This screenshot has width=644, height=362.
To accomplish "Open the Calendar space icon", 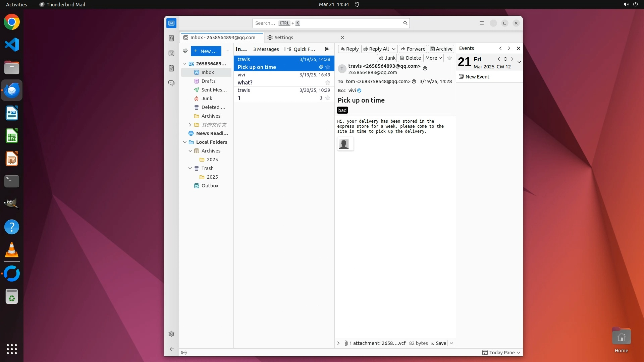I will [171, 53].
